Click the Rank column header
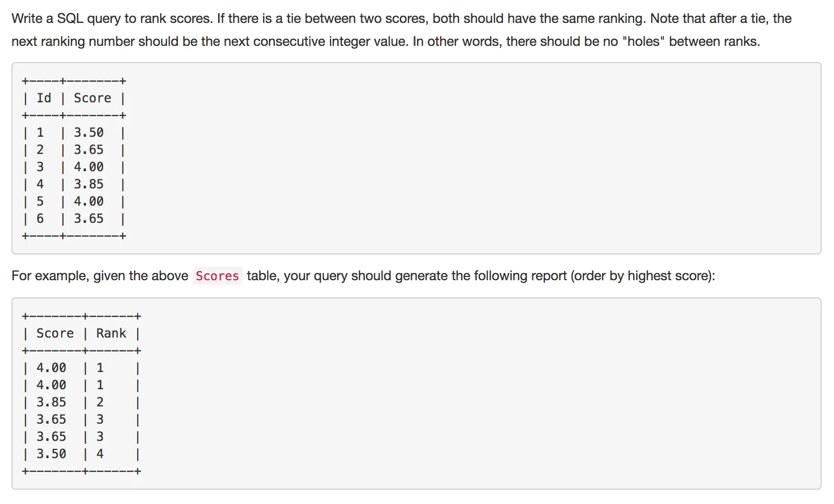This screenshot has width=834, height=504. point(111,333)
